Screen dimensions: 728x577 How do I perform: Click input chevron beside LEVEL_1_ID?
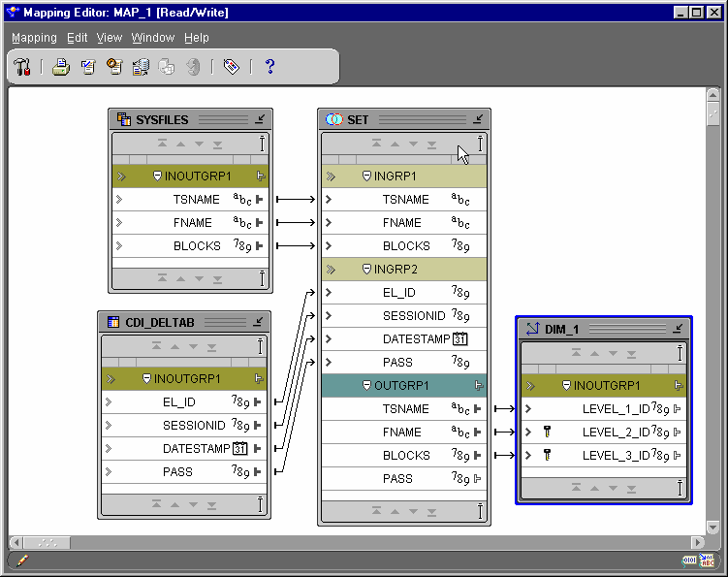pyautogui.click(x=528, y=409)
